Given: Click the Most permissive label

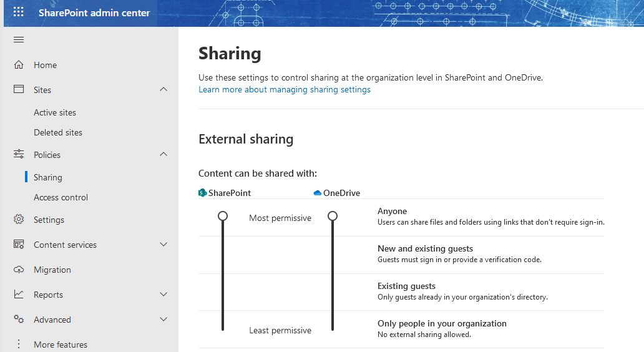Looking at the screenshot, I should 280,218.
